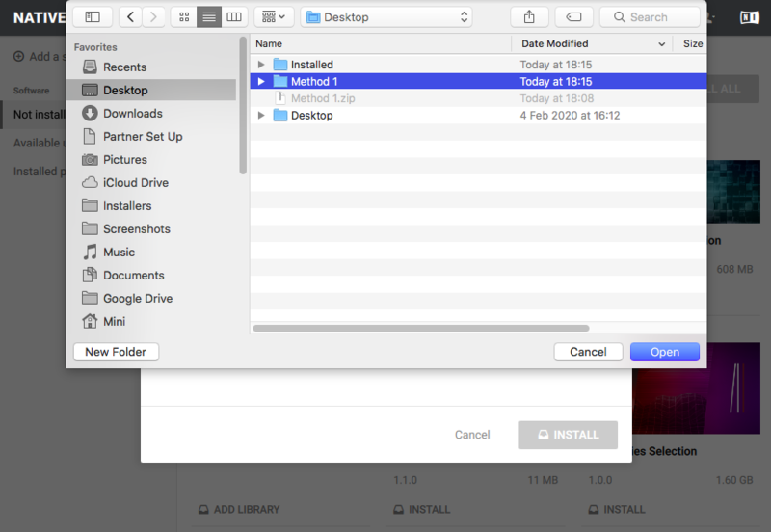
Task: Click the Share toolbar icon
Action: coord(529,17)
